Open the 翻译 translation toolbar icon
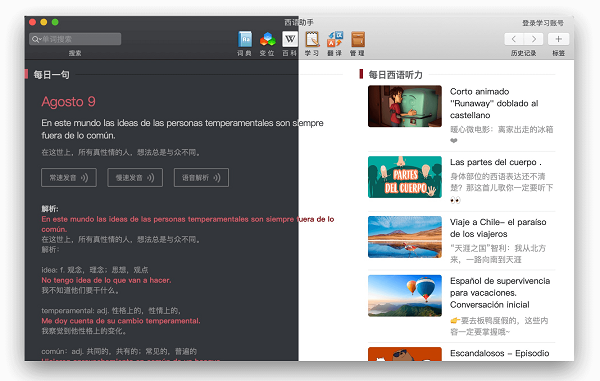600x381 pixels. tap(335, 39)
